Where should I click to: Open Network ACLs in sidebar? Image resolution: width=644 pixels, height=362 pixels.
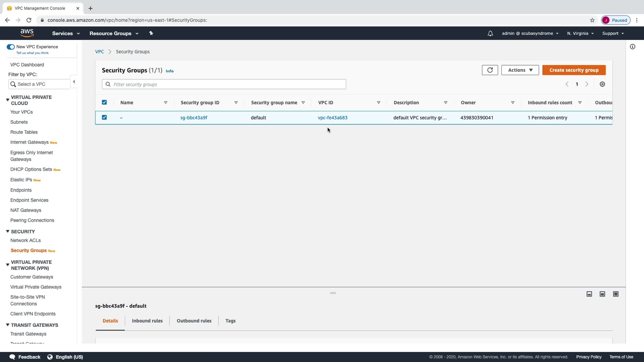coord(26,240)
